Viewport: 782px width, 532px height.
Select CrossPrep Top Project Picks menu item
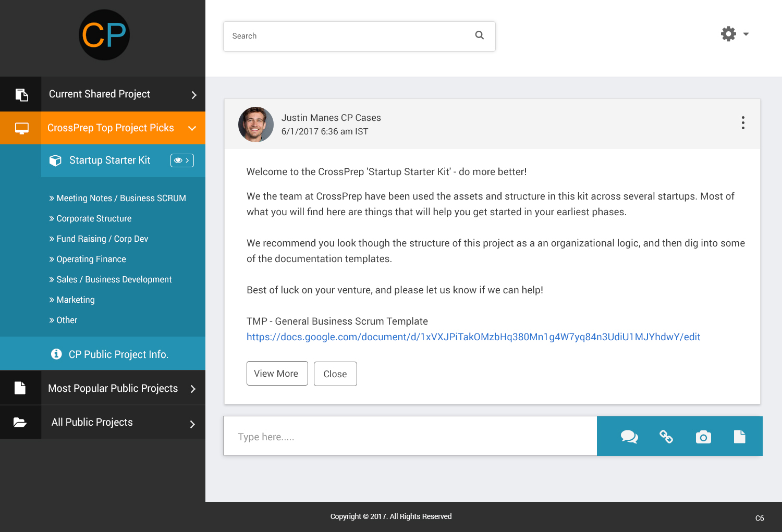(x=103, y=128)
